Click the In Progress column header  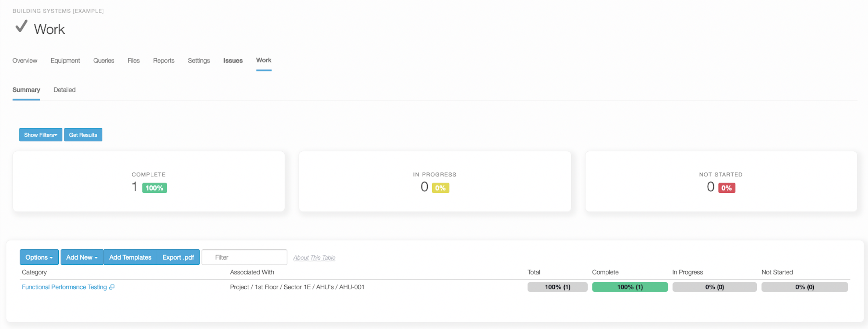click(x=688, y=272)
